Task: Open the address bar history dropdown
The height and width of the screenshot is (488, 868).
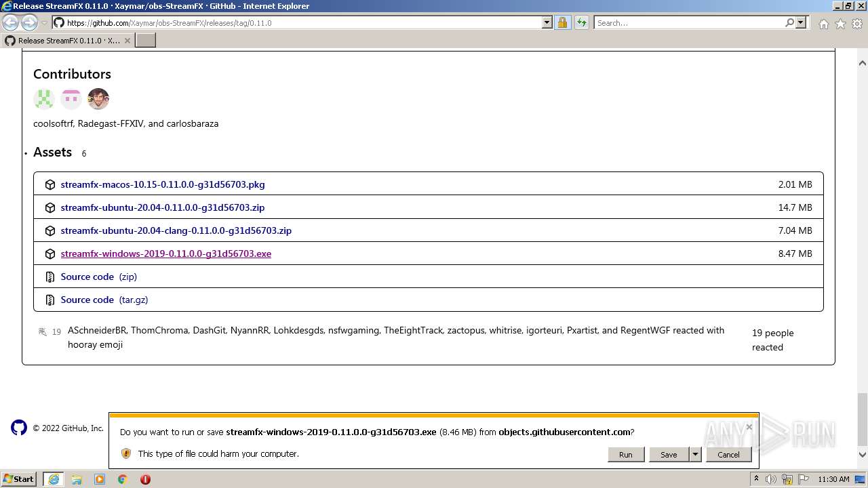Action: tap(547, 22)
